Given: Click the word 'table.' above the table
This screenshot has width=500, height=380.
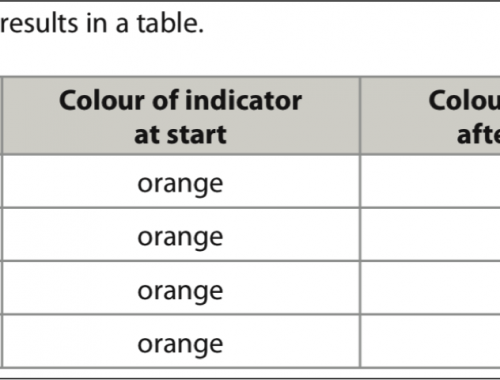Looking at the screenshot, I should point(170,23).
